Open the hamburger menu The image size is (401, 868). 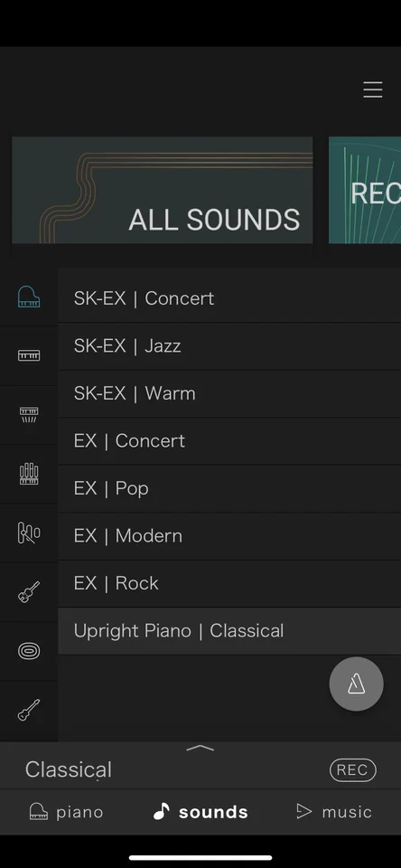pos(373,90)
